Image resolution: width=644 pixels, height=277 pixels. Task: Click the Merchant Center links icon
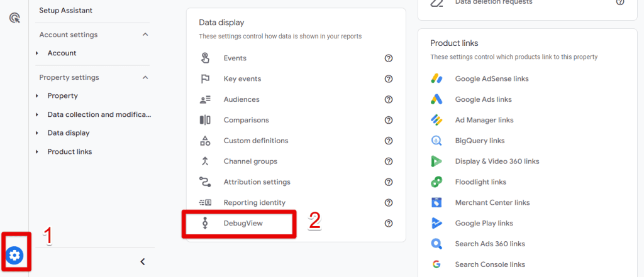point(436,202)
